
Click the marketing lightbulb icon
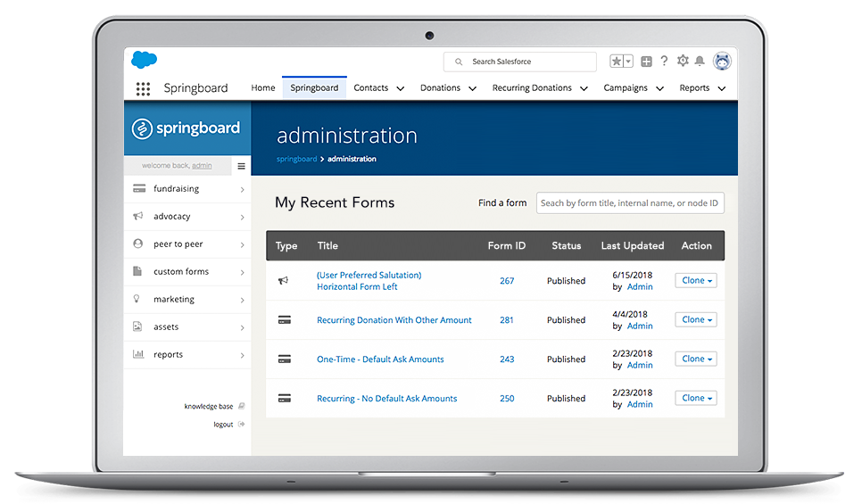[137, 299]
